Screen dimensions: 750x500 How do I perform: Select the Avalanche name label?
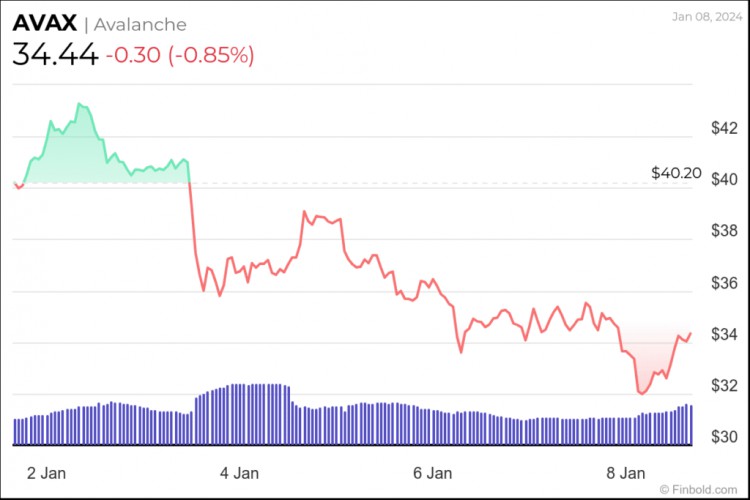pyautogui.click(x=140, y=24)
